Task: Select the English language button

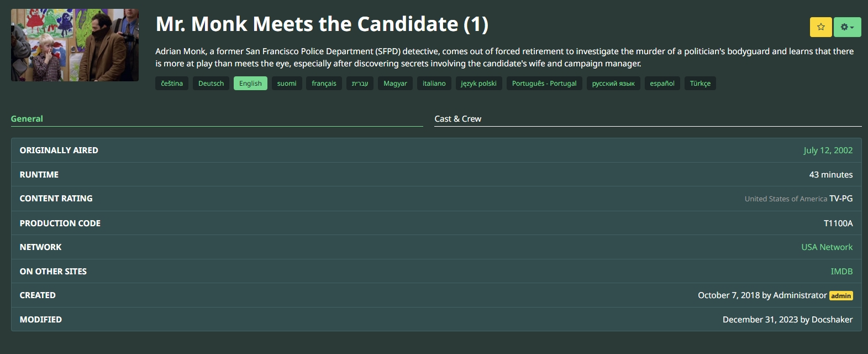Action: tap(250, 84)
